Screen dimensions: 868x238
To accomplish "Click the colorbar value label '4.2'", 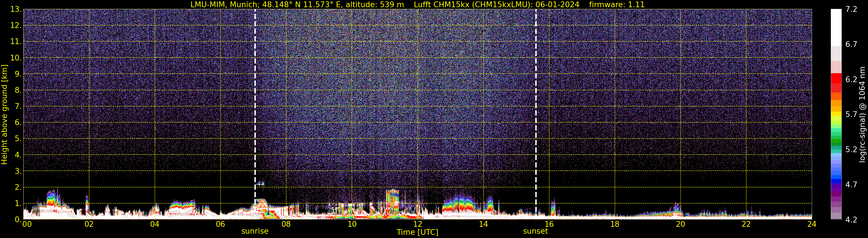I will pos(851,220).
